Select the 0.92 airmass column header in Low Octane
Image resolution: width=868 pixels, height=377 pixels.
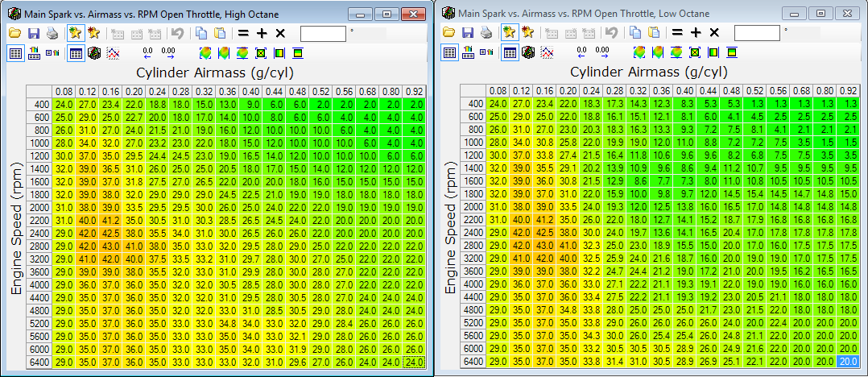pos(845,90)
